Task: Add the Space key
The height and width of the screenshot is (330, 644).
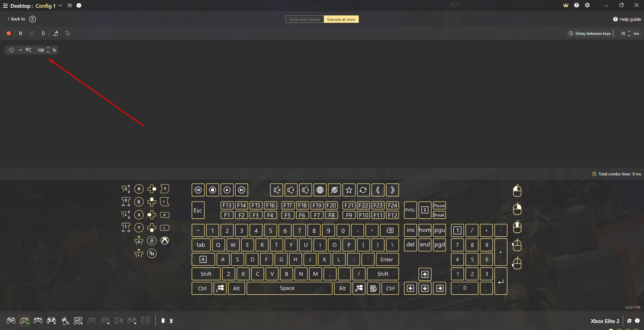Action: 289,288
